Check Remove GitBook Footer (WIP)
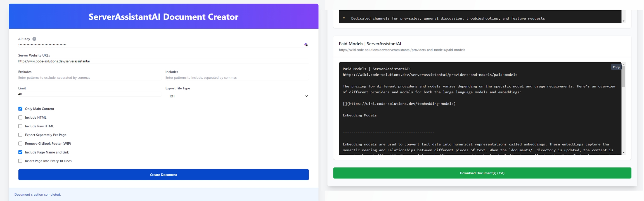The height and width of the screenshot is (201, 644). [20, 143]
